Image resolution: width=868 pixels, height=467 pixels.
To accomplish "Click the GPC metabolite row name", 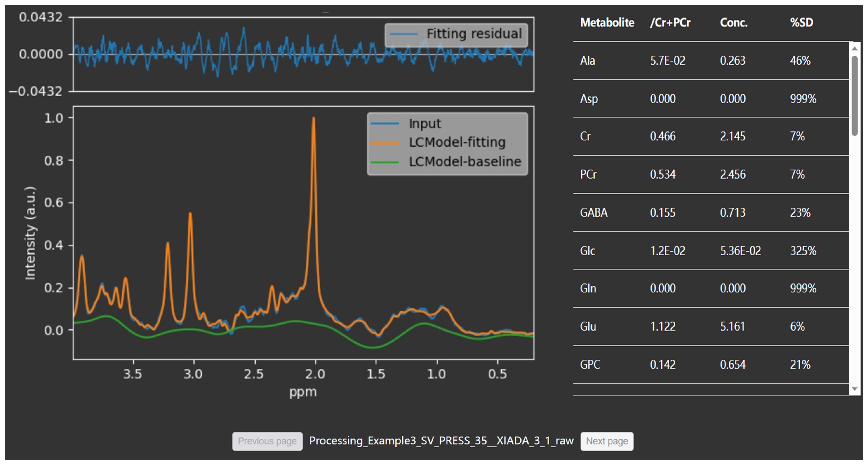I will (x=590, y=364).
